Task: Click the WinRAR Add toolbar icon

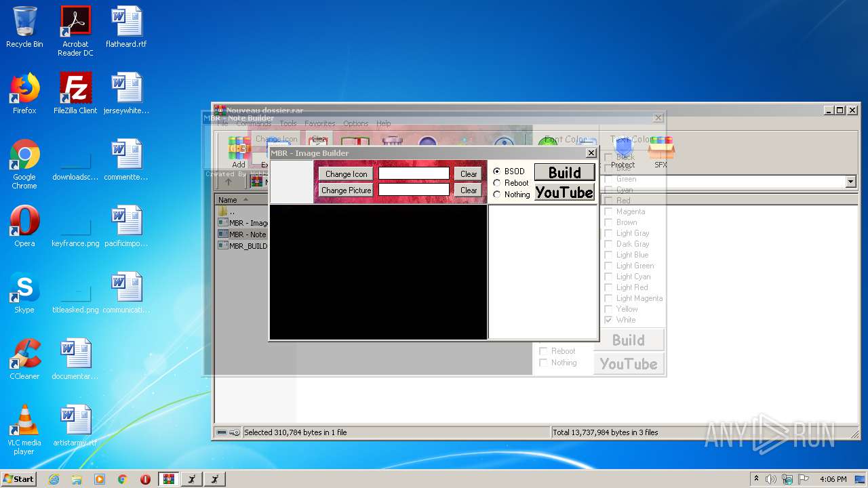Action: point(239,152)
